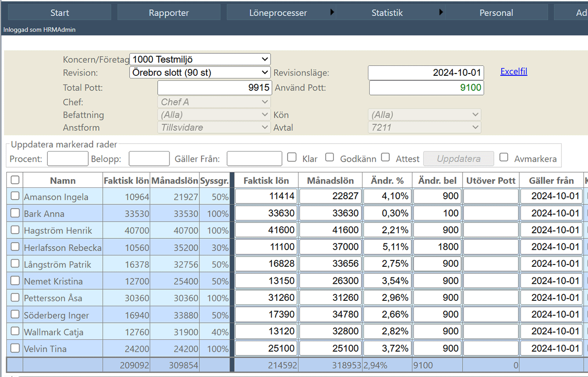Check the Attest checkbox

pyautogui.click(x=385, y=158)
